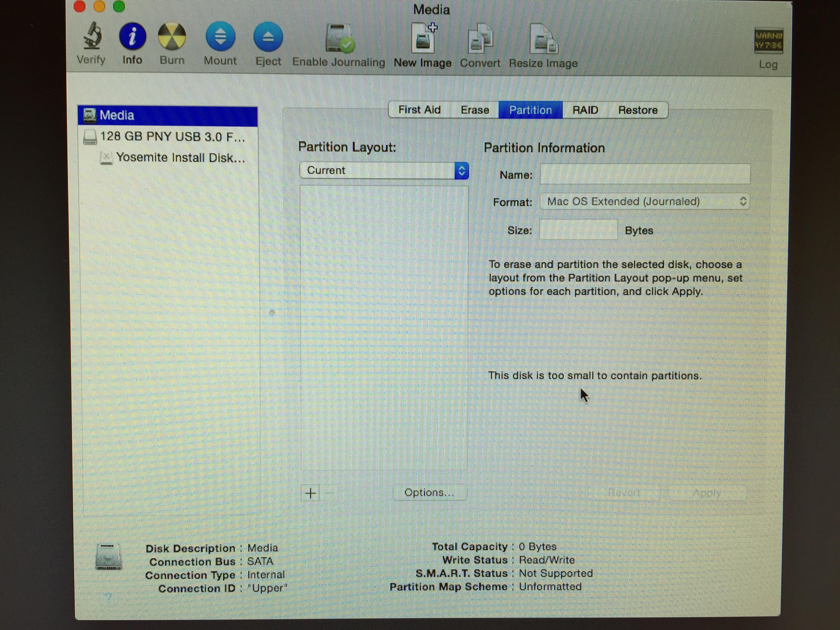Screen dimensions: 840x630
Task: Open the Restore tab
Action: [x=638, y=110]
